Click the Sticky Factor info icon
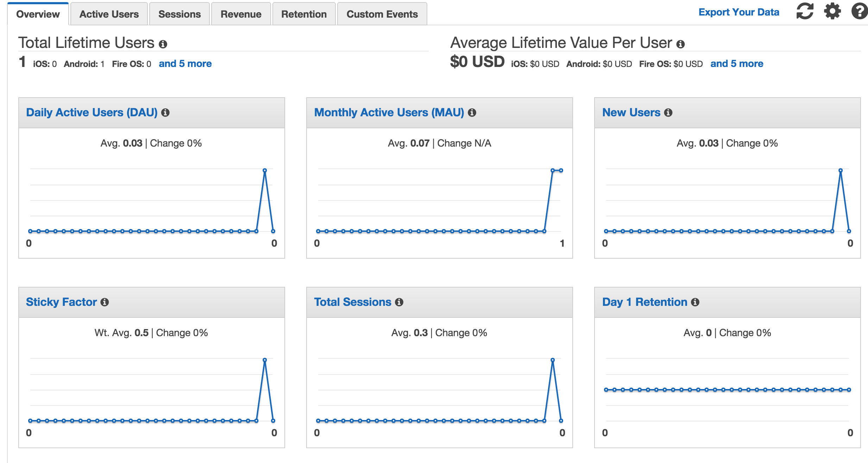The width and height of the screenshot is (868, 463). 104,302
